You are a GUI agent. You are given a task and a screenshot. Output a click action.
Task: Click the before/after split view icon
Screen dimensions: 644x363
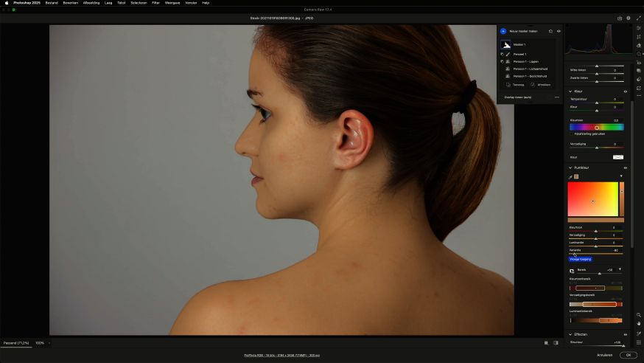click(x=556, y=343)
